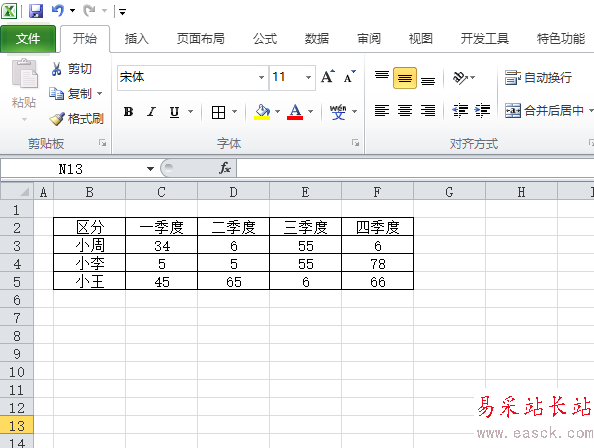This screenshot has width=594, height=448.
Task: Switch to the 数据 Data tab
Action: (317, 38)
